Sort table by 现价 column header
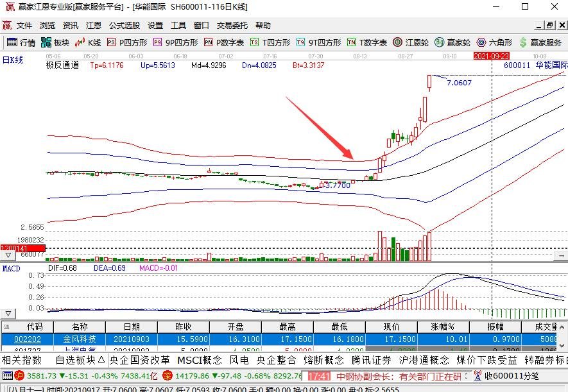Viewport: 568px width, 392px height. pyautogui.click(x=392, y=327)
